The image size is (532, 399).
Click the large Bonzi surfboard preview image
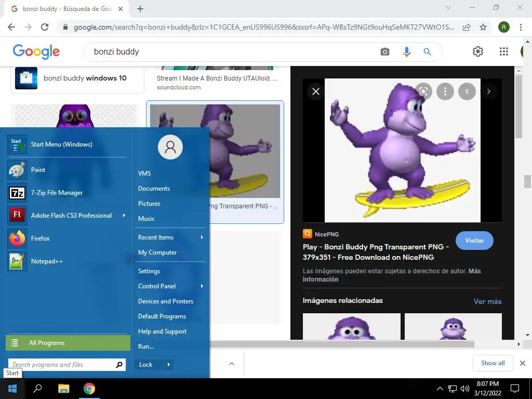pos(403,150)
